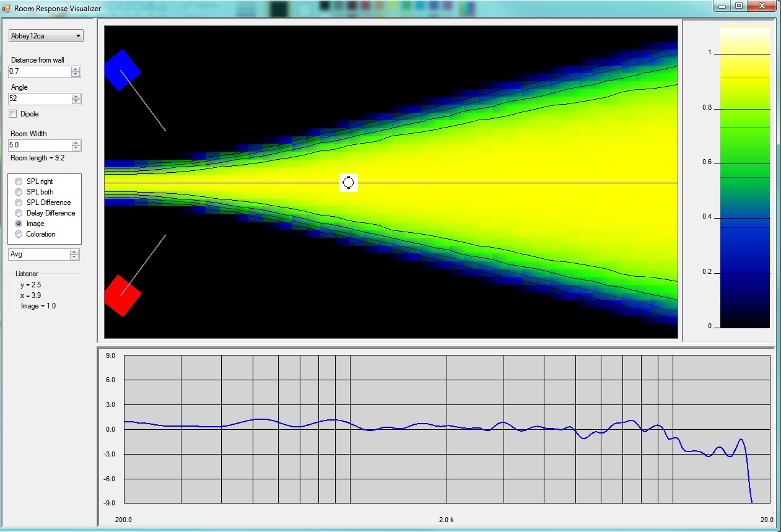Click the color scale legend bar
The image size is (781, 532).
[x=745, y=177]
